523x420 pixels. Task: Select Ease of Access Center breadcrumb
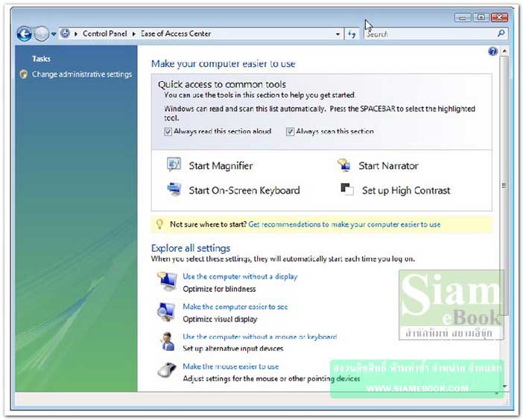(x=176, y=34)
